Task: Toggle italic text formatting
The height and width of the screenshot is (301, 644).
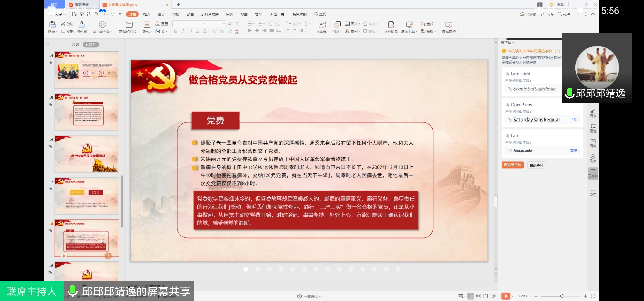Action: 183,31
